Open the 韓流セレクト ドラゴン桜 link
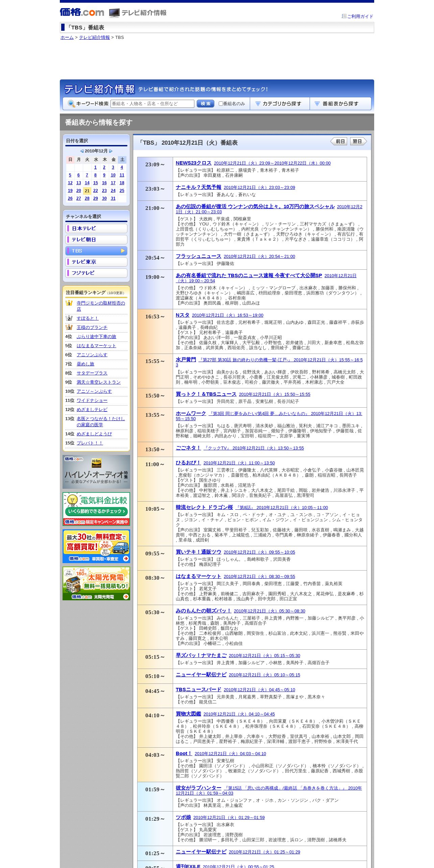This screenshot has width=434, height=868. [x=204, y=507]
